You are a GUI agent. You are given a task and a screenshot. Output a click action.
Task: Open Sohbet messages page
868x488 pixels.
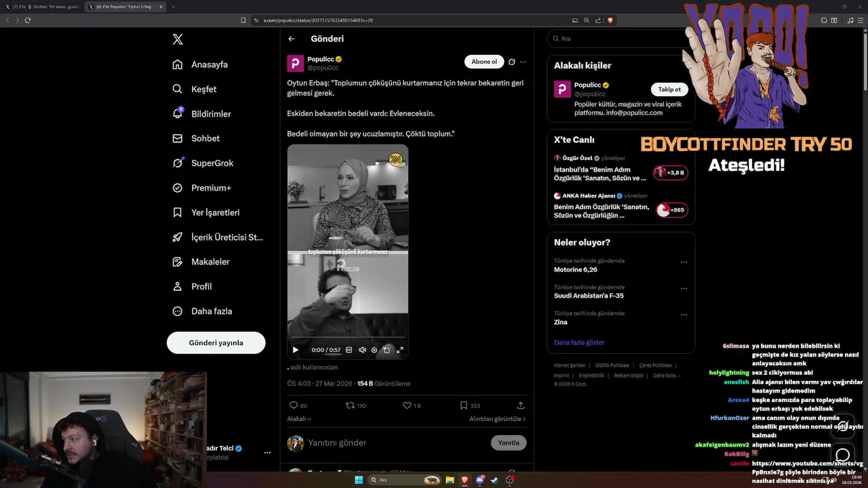click(196, 138)
